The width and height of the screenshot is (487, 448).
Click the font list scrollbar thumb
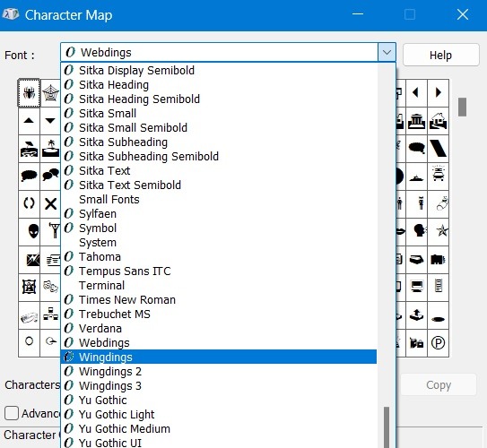387,427
